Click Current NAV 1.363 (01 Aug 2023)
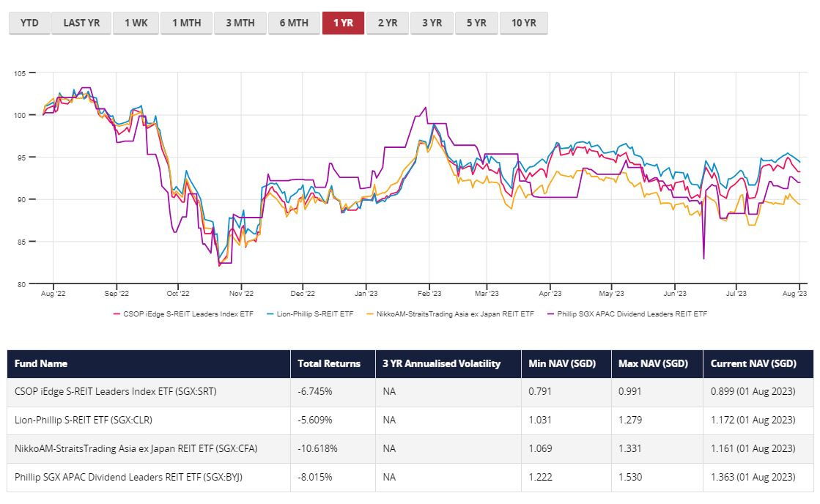Screen dimensions: 820x504 tap(753, 477)
